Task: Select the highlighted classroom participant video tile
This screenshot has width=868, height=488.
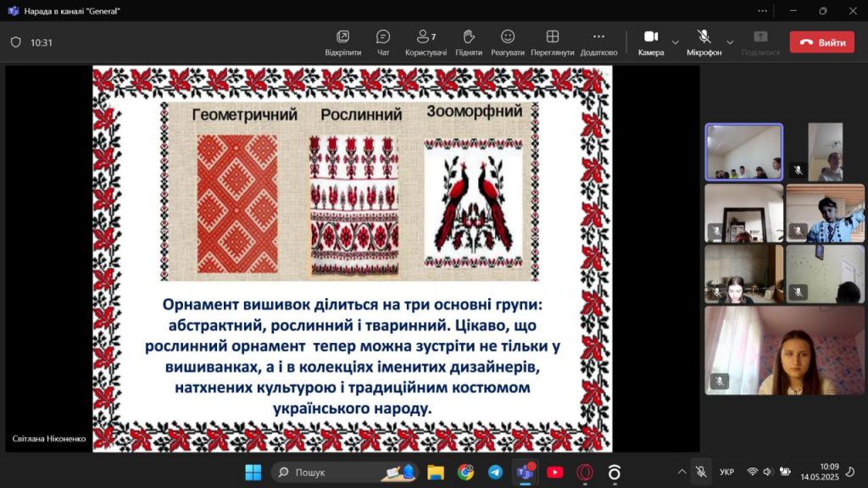Action: [x=743, y=152]
